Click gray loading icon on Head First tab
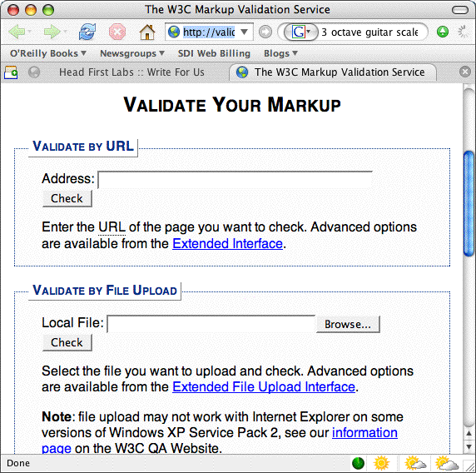The image size is (476, 473). click(x=33, y=72)
